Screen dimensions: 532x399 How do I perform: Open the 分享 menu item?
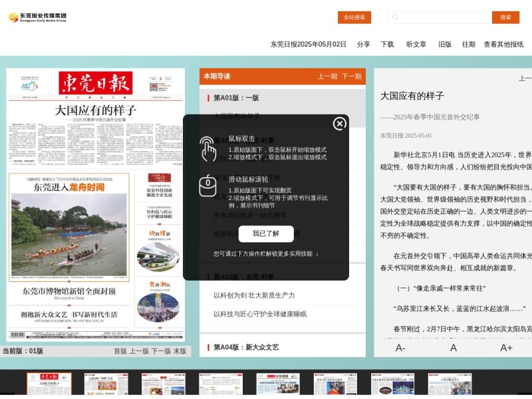pyautogui.click(x=363, y=45)
